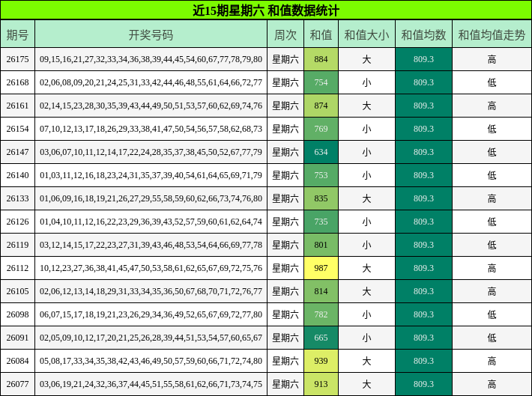Click the winning numbers starting 02,06,08,09

[x=151, y=82]
